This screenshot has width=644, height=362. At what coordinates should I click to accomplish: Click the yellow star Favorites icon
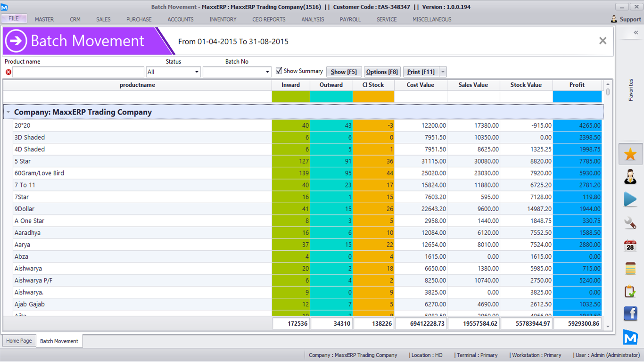click(x=630, y=154)
